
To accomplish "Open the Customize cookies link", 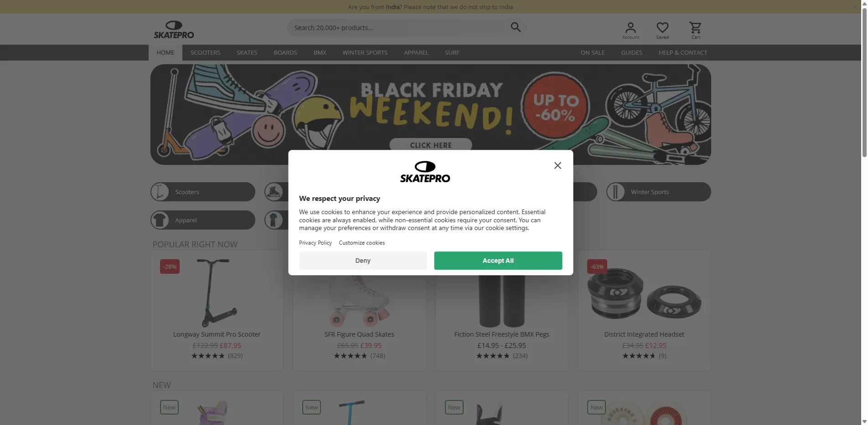I will (362, 243).
